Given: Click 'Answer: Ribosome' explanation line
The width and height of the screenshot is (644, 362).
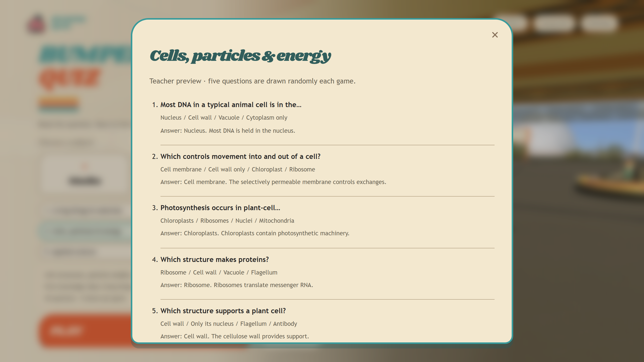Looking at the screenshot, I should (x=237, y=285).
